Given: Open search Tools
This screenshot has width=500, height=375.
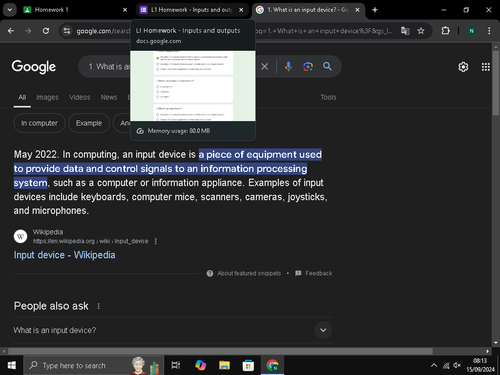Looking at the screenshot, I should (328, 97).
